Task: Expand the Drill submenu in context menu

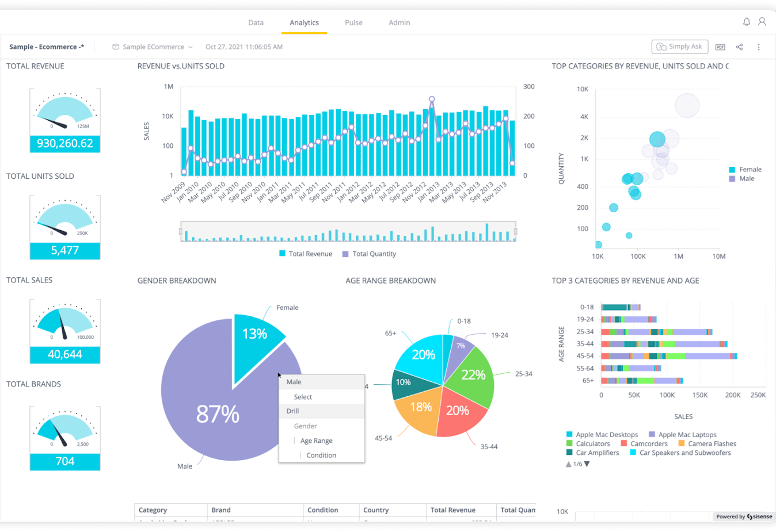Action: (293, 411)
